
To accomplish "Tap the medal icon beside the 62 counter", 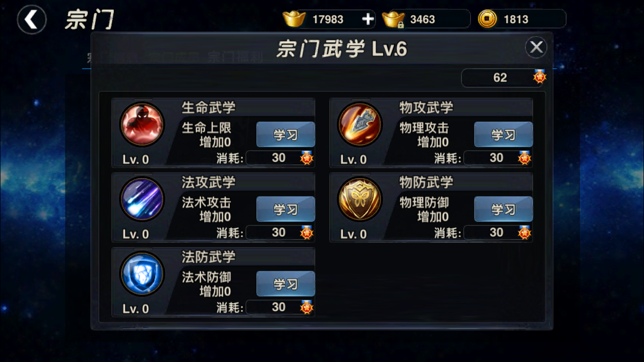I will tap(540, 77).
